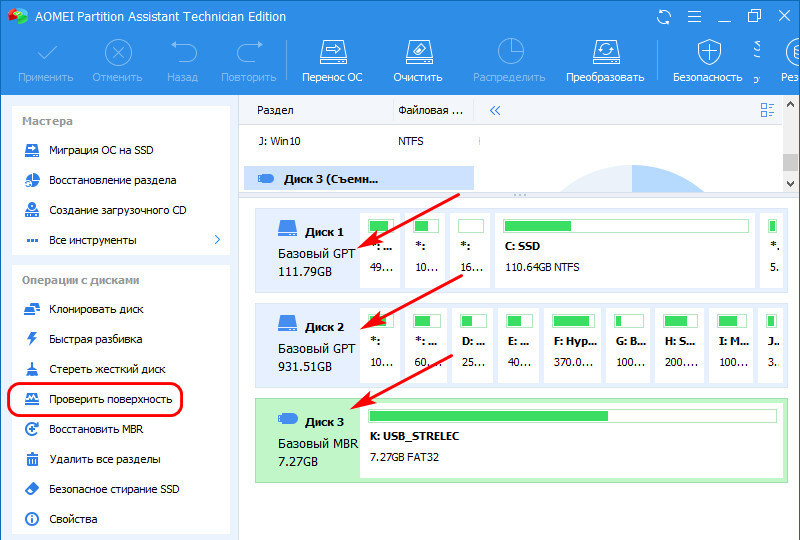The height and width of the screenshot is (540, 800).
Task: Select the G: B... partition block
Action: pos(628,345)
